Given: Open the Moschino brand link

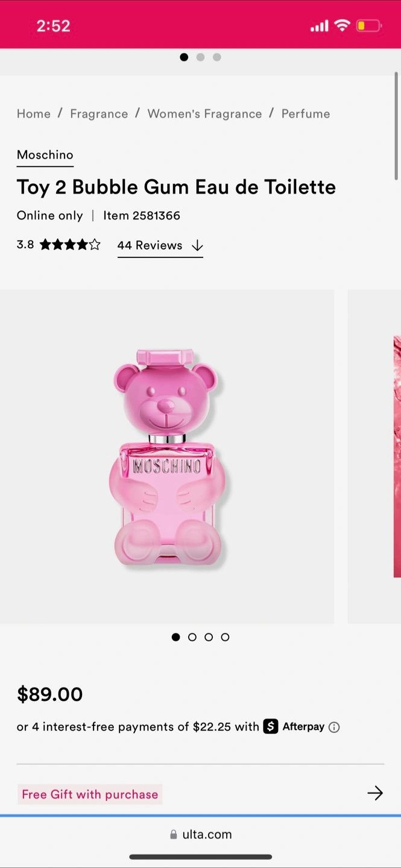Looking at the screenshot, I should [x=45, y=155].
